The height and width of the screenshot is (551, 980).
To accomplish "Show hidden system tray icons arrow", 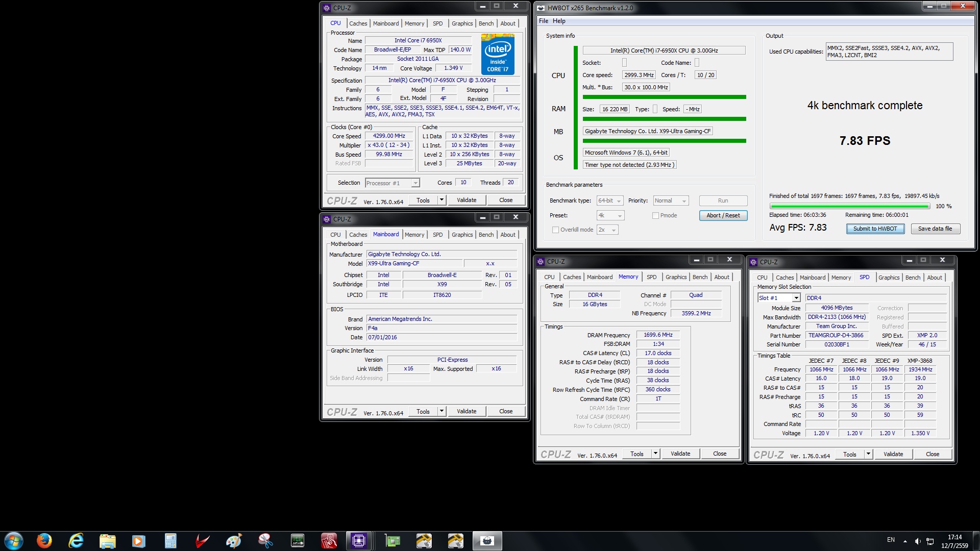I will point(905,541).
